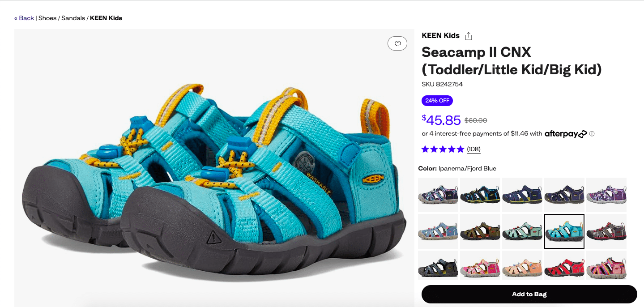Click the five-star rating icons
Viewport: 644px width, 307px height.
[x=443, y=149]
